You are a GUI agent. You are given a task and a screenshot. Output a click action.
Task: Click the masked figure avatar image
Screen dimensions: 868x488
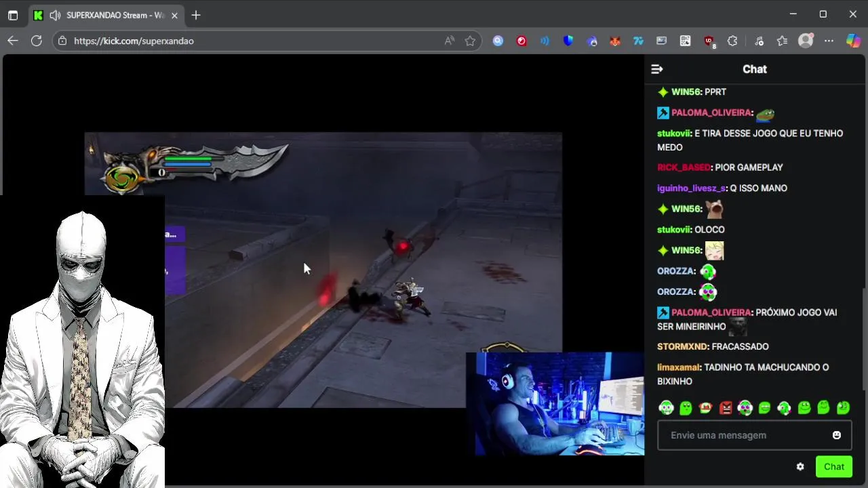pos(82,342)
